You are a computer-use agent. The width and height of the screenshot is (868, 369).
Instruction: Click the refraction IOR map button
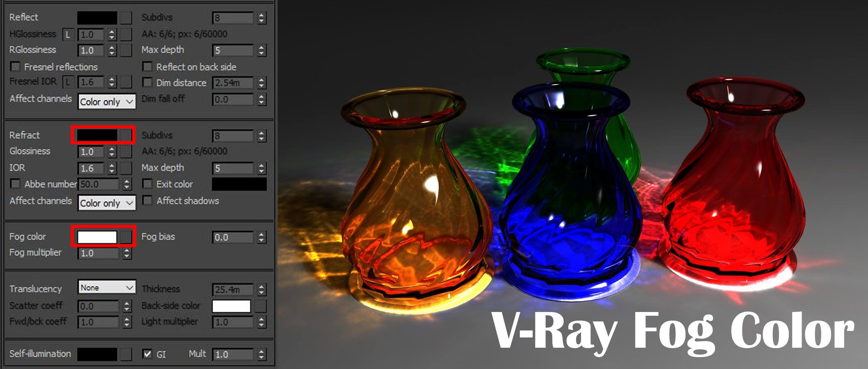pyautogui.click(x=126, y=168)
